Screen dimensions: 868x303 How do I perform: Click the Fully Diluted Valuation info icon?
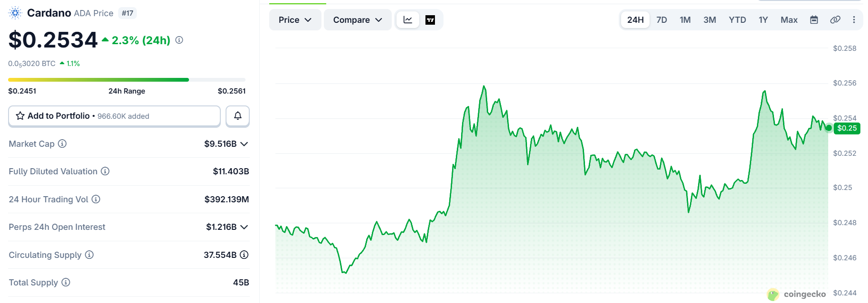(x=105, y=171)
